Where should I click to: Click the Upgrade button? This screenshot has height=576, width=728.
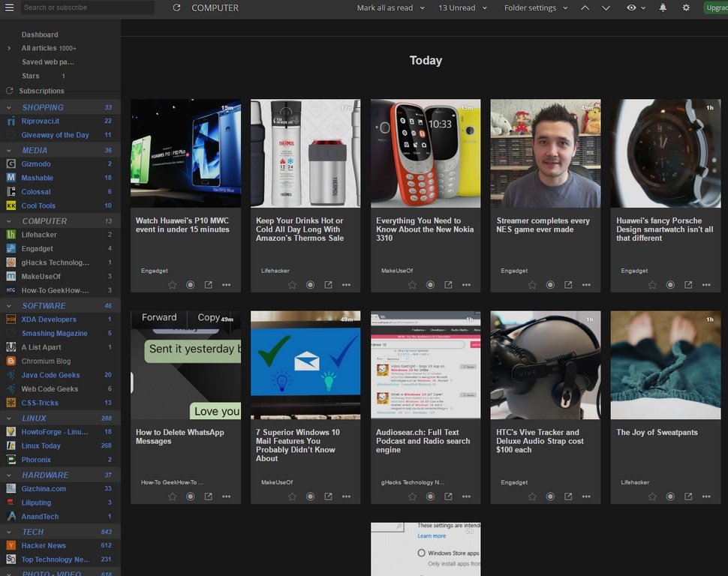[x=716, y=7]
